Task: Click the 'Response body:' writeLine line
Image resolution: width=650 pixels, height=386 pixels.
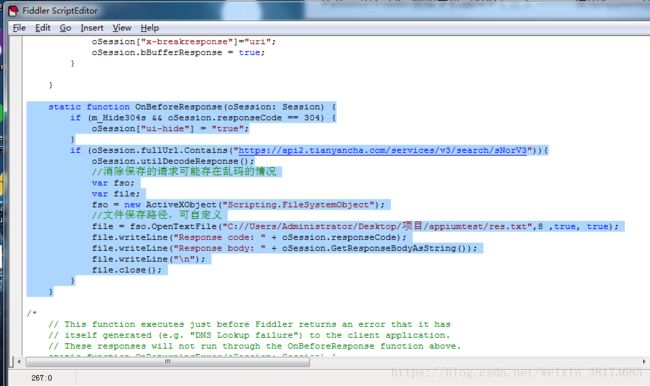Action: tap(284, 248)
